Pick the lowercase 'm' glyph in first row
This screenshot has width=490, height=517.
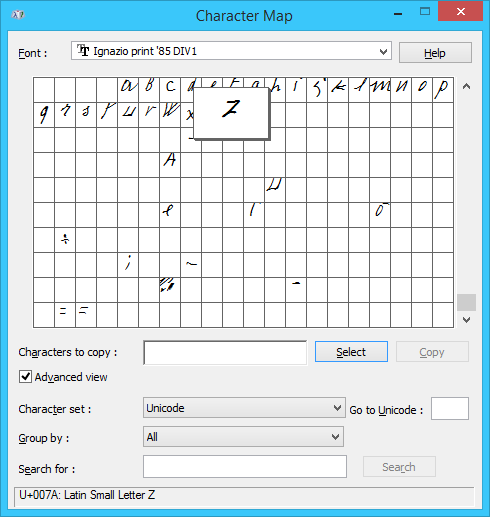[x=380, y=90]
